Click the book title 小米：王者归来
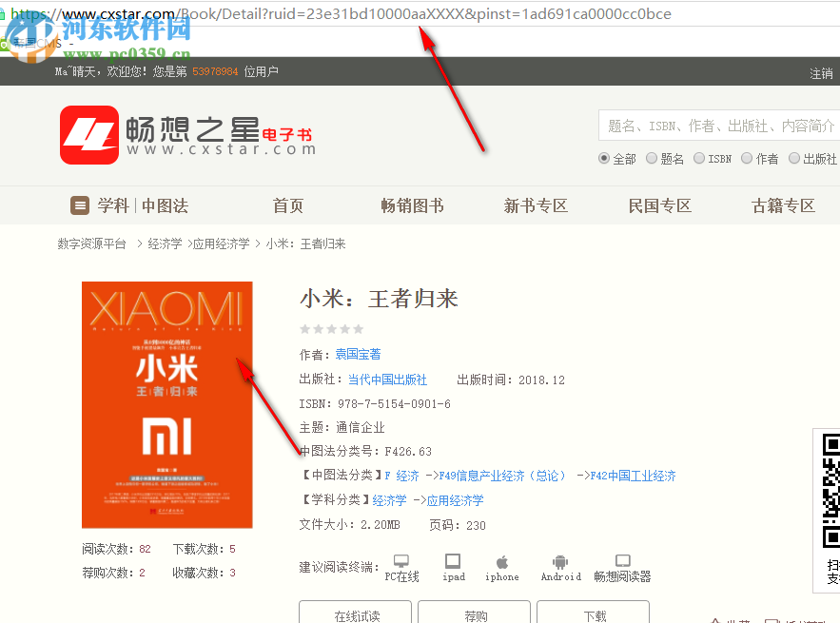Screen dimensions: 840x623 click(379, 299)
